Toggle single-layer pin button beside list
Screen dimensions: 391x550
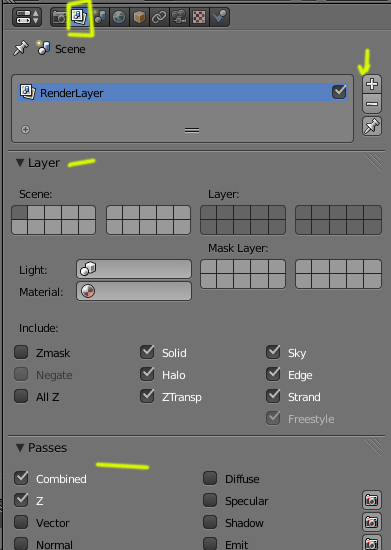372,126
